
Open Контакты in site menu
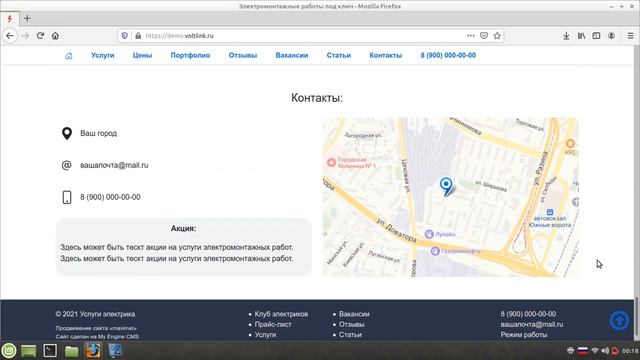[385, 56]
